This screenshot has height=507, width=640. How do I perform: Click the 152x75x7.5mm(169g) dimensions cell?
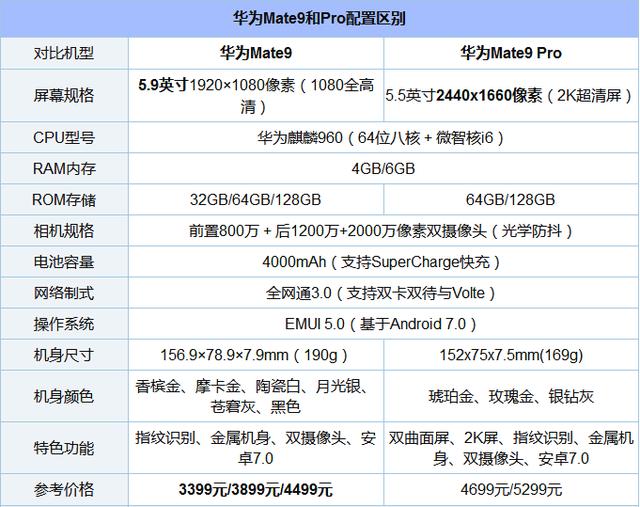[511, 355]
